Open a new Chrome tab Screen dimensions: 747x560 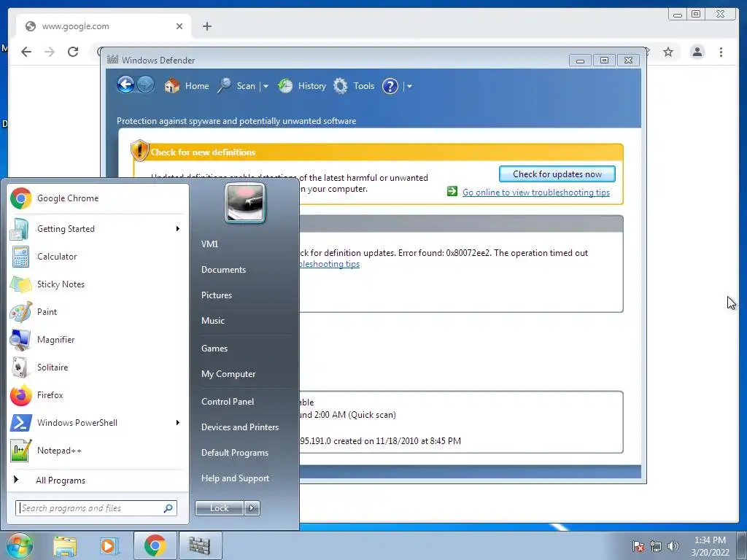pos(206,26)
